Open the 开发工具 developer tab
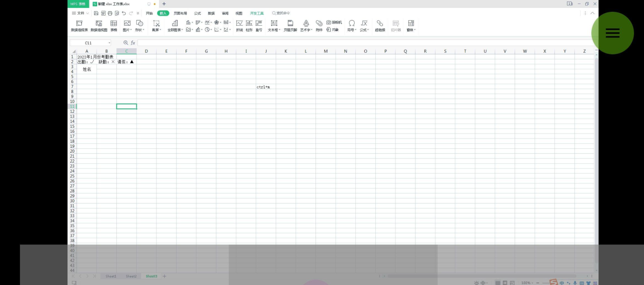Screen dimensions: 644x285 (x=257, y=13)
